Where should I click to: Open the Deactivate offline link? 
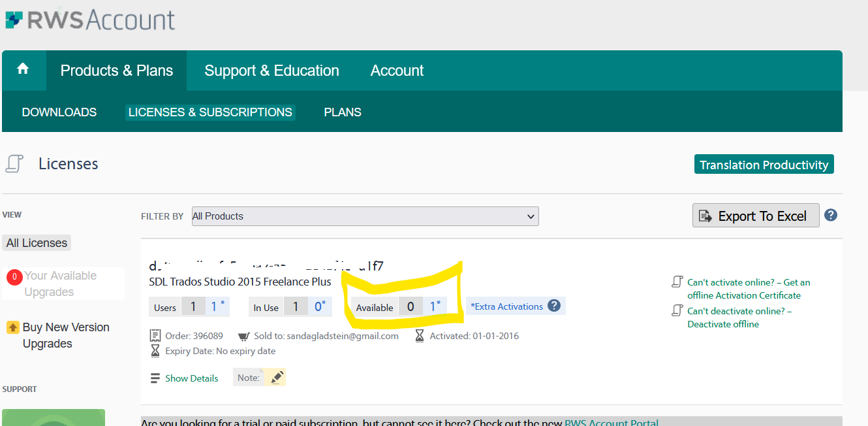[x=739, y=318]
